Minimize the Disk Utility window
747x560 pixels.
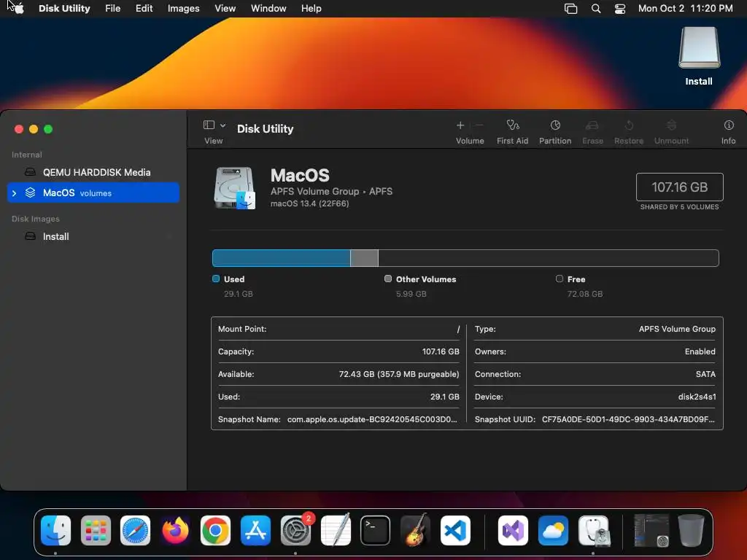point(34,129)
